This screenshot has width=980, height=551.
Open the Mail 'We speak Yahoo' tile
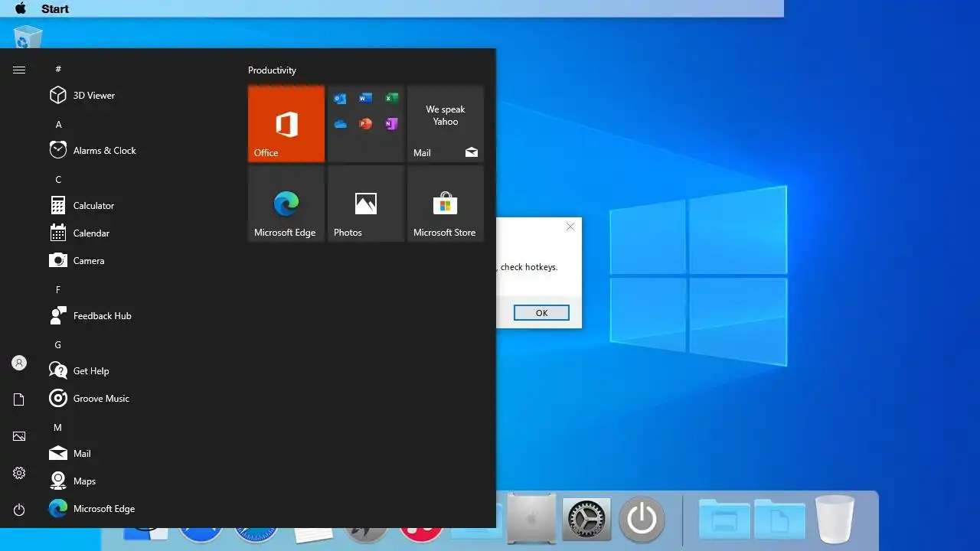point(446,124)
